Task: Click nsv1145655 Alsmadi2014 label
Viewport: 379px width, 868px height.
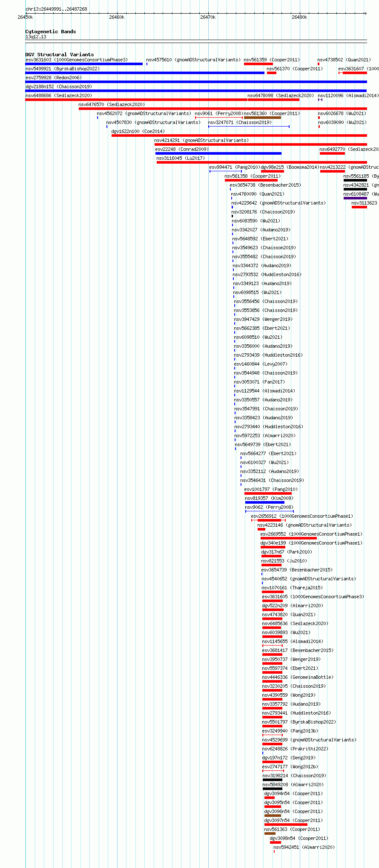Action: click(x=293, y=641)
